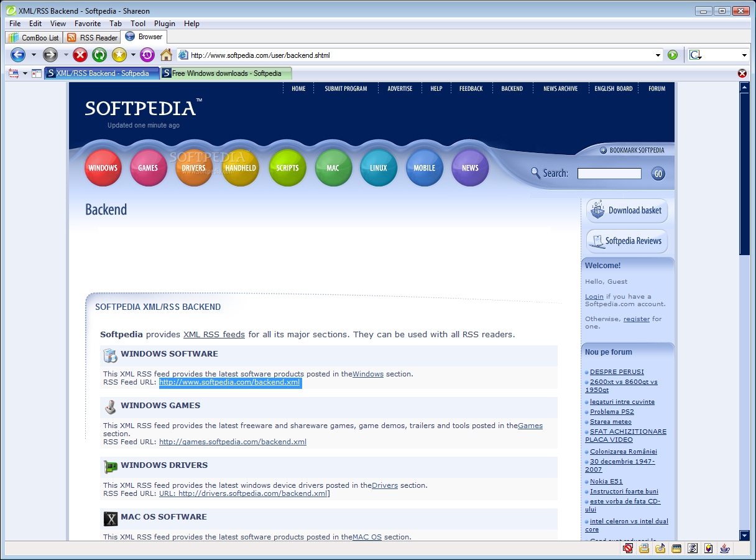Screen dimensions: 756x560
Task: Open history with the purple clock button
Action: pos(147,55)
